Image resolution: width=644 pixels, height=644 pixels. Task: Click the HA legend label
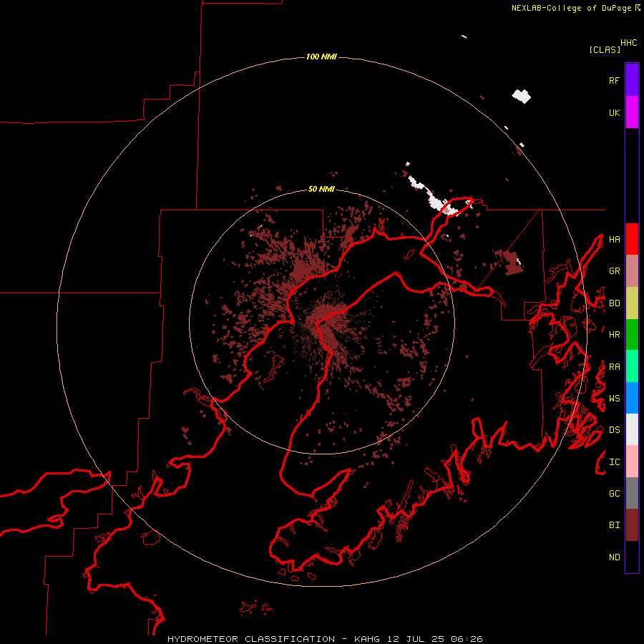pyautogui.click(x=614, y=239)
